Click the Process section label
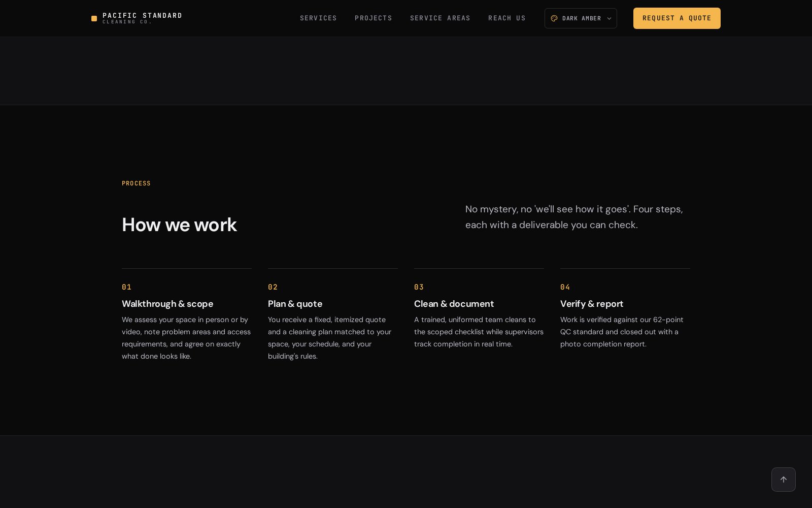The height and width of the screenshot is (508, 812). [136, 183]
